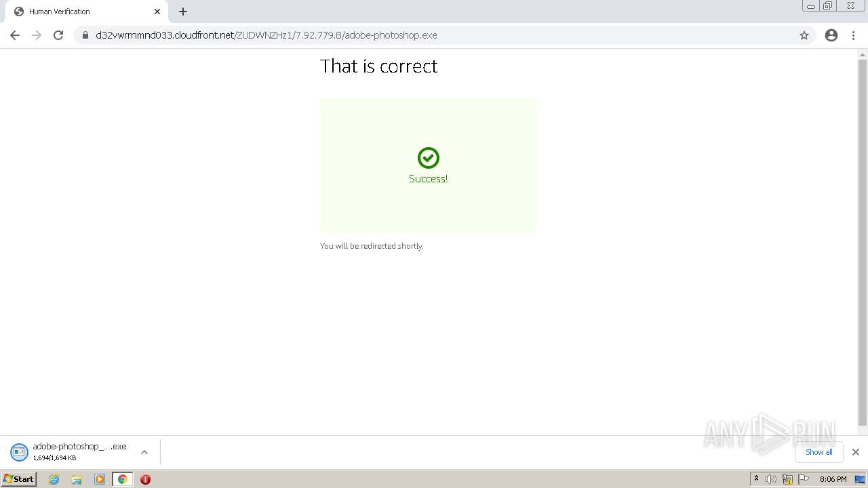
Task: Open the Chrome profile avatar menu
Action: (831, 35)
